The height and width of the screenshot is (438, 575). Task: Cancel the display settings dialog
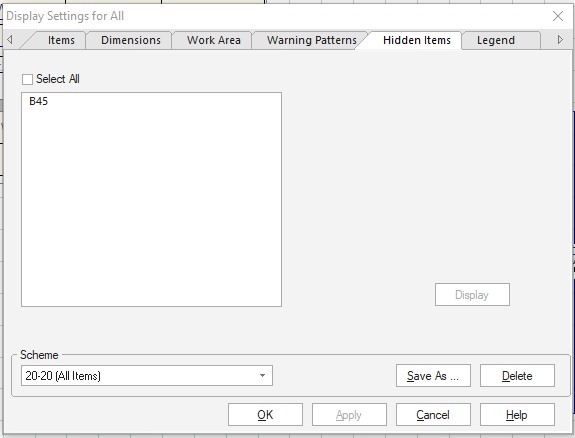pos(433,415)
